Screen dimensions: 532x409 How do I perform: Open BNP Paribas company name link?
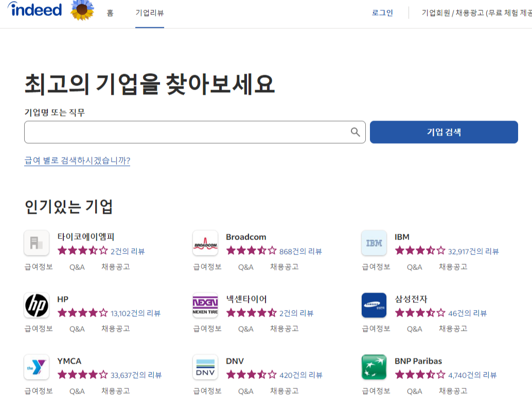(x=418, y=361)
